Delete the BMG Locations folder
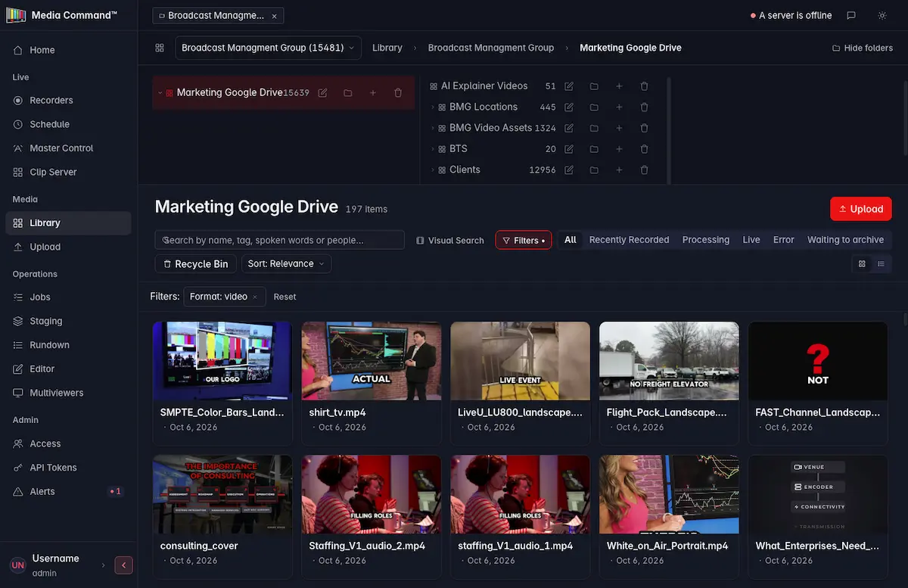This screenshot has height=588, width=908. [x=644, y=107]
